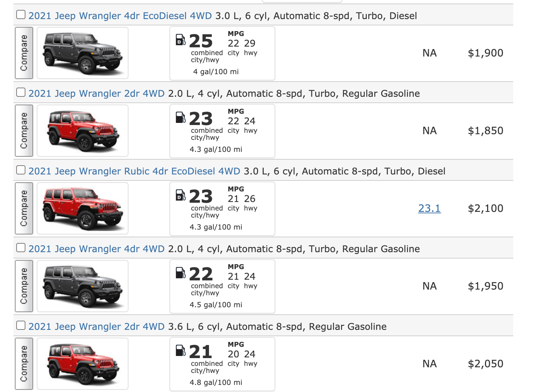
Task: Click the red Rubic 4dr Wrangler thumbnail
Action: coord(83,208)
